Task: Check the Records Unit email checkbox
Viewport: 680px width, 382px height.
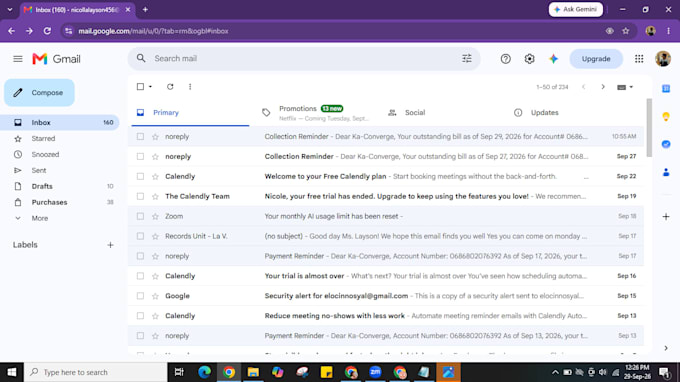Action: (140, 236)
